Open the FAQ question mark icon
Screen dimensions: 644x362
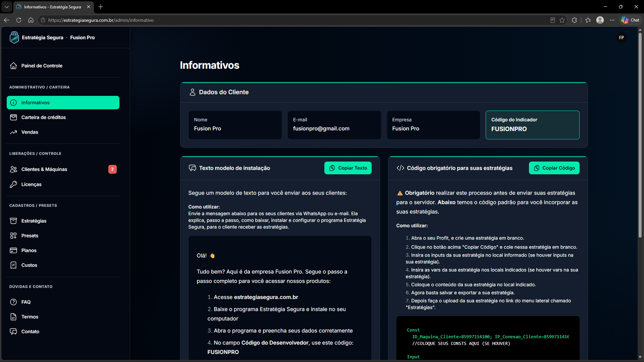[x=13, y=302]
